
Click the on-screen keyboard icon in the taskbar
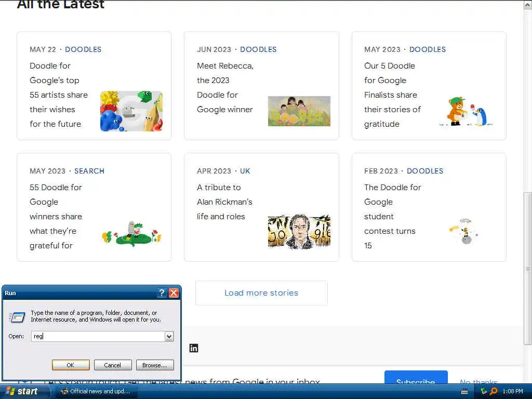(465, 392)
